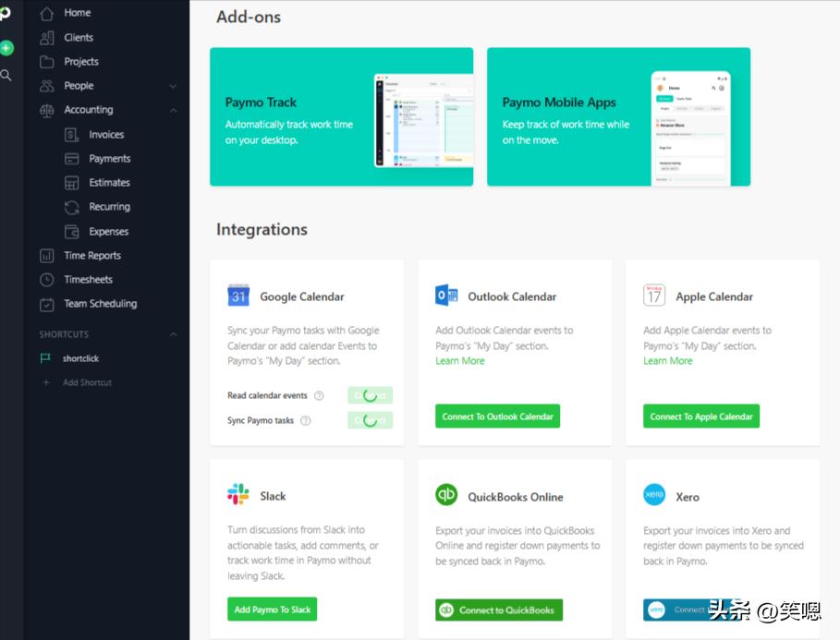Screen dimensions: 840x640
Task: Open the search magnifier icon
Action: [x=6, y=76]
